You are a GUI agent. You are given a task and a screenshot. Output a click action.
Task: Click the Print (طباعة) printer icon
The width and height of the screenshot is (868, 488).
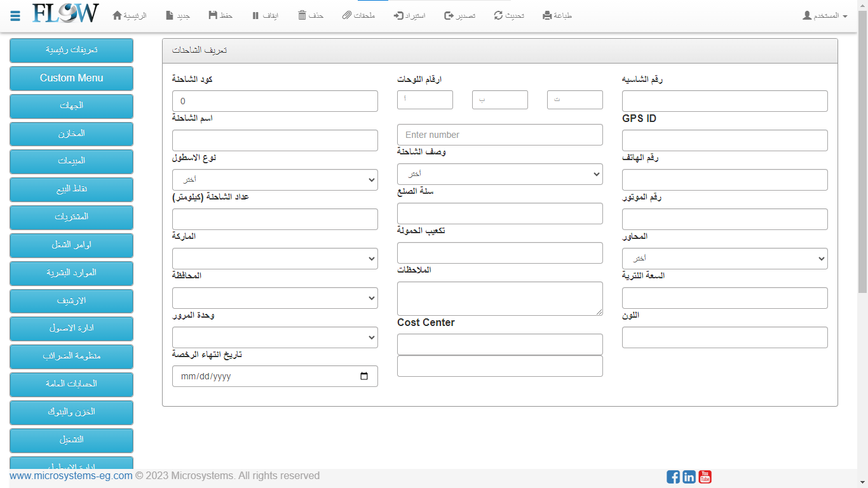[x=547, y=15]
